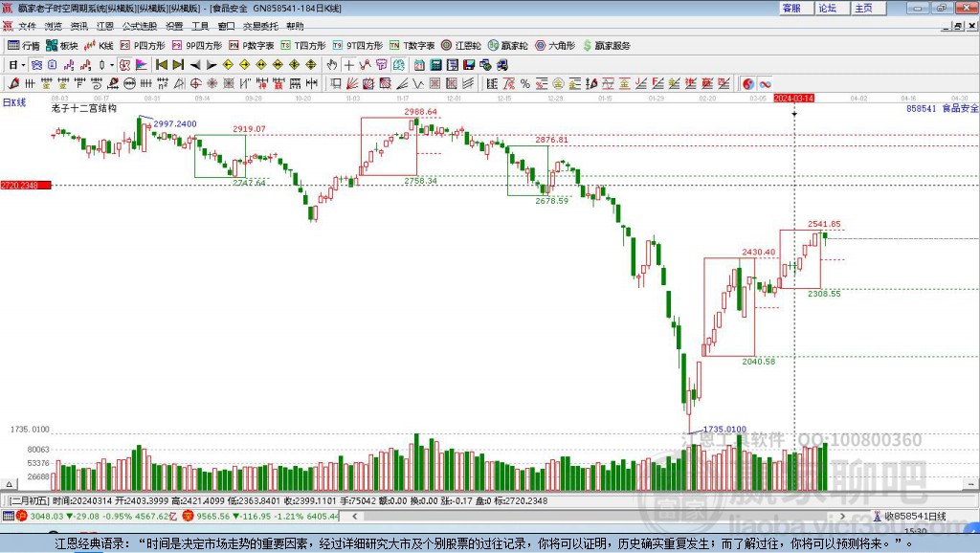
Task: Open the 9P四方形 tool
Action: (x=197, y=46)
